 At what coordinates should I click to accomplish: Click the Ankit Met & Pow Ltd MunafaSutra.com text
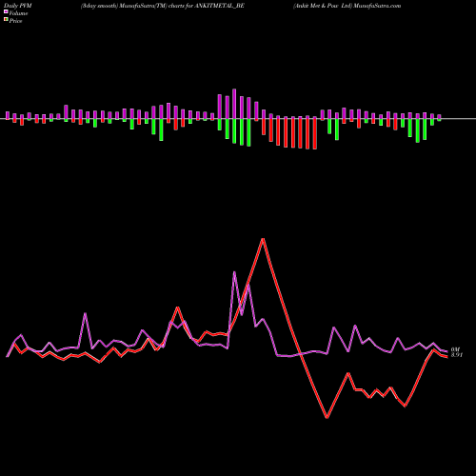click(347, 6)
